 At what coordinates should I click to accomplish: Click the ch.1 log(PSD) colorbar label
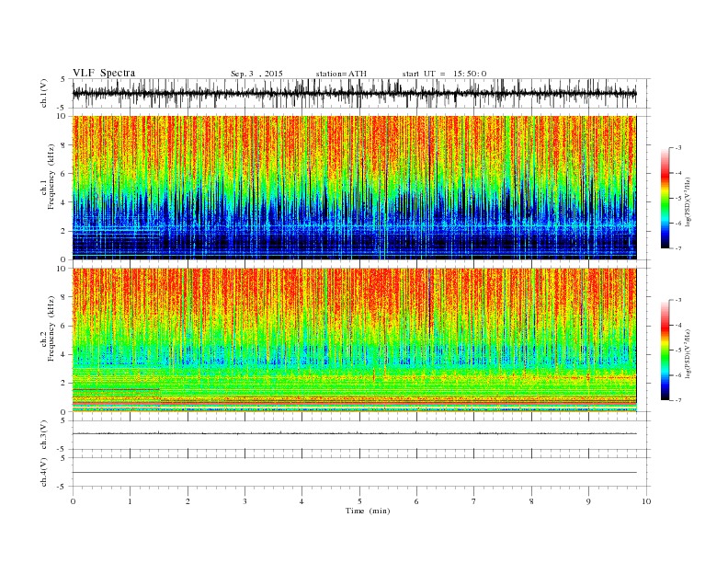coord(689,201)
